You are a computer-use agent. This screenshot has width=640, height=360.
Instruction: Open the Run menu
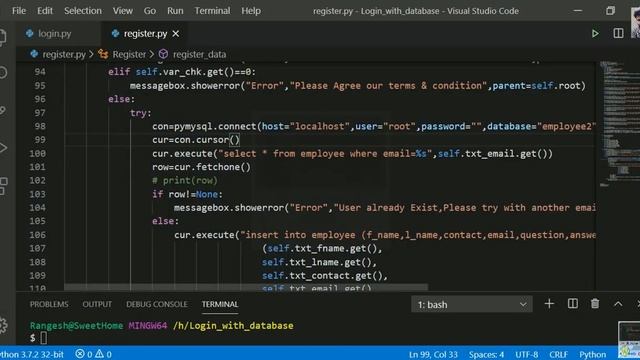click(x=175, y=11)
